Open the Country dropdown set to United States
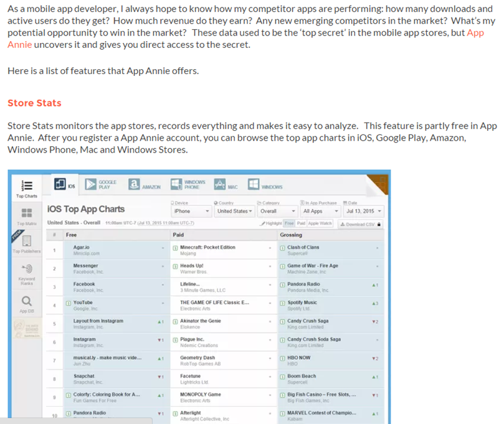 234,211
